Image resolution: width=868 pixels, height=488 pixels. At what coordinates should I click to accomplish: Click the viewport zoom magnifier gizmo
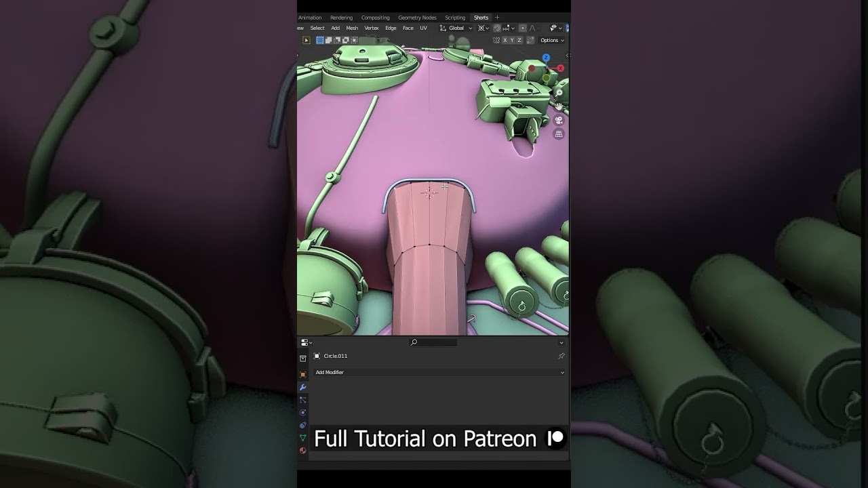(559, 93)
